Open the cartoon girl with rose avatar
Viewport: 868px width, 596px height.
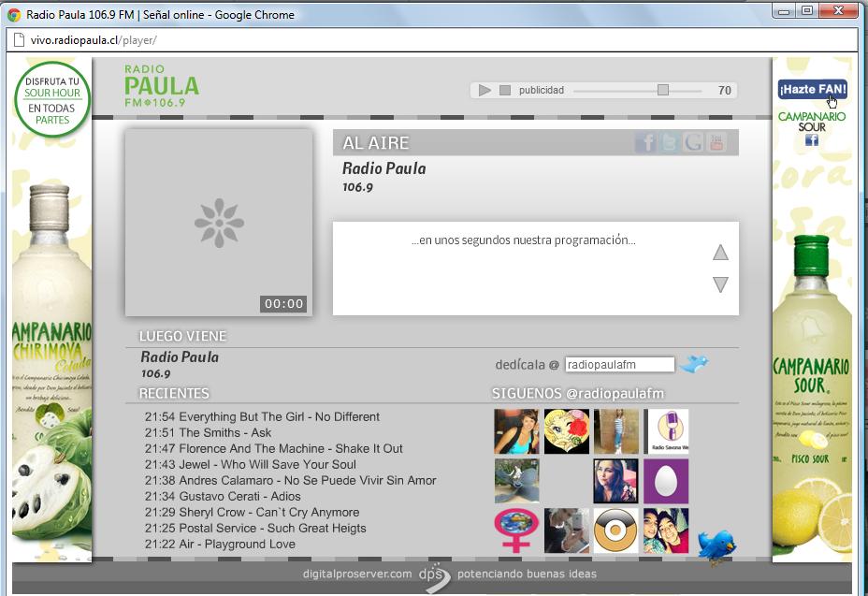[x=566, y=431]
